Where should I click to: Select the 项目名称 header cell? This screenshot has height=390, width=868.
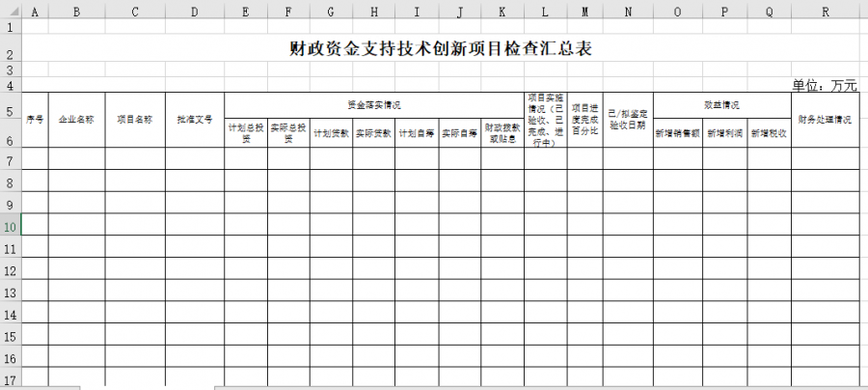tap(135, 120)
